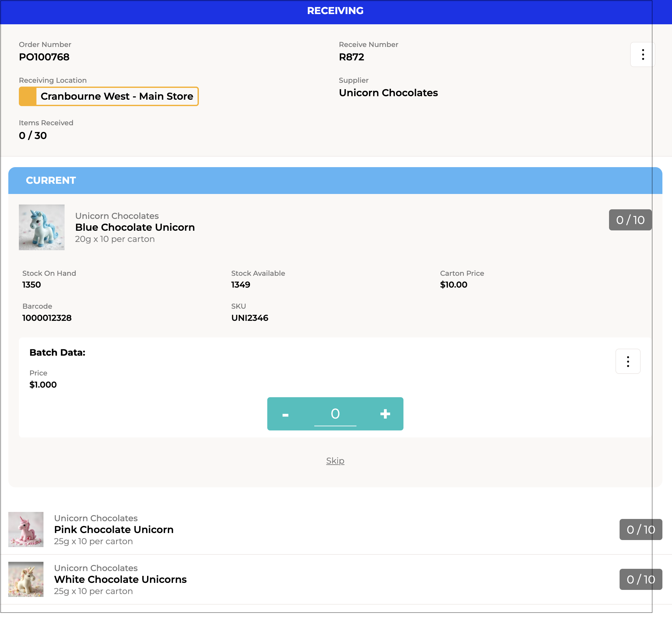Click the Pink Chocolate Unicorn 0/10 badge

point(640,529)
